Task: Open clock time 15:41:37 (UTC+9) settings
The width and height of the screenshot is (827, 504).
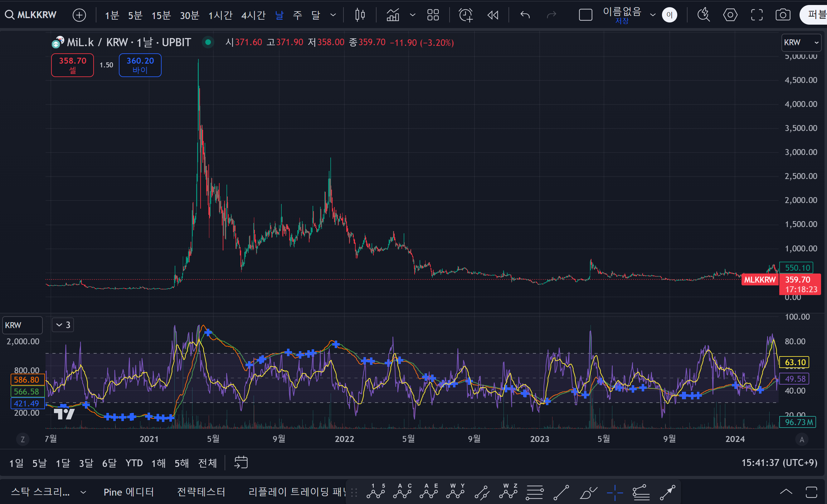Action: tap(779, 463)
